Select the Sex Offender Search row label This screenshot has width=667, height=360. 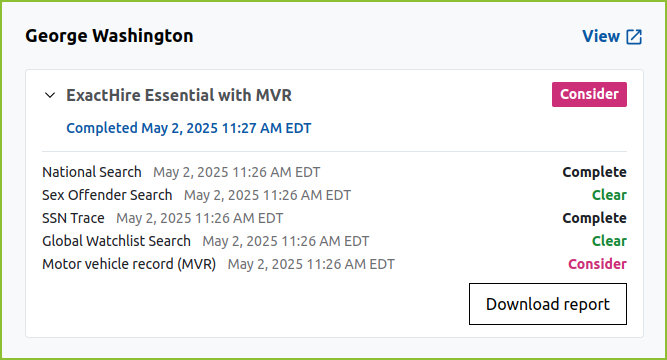point(107,195)
